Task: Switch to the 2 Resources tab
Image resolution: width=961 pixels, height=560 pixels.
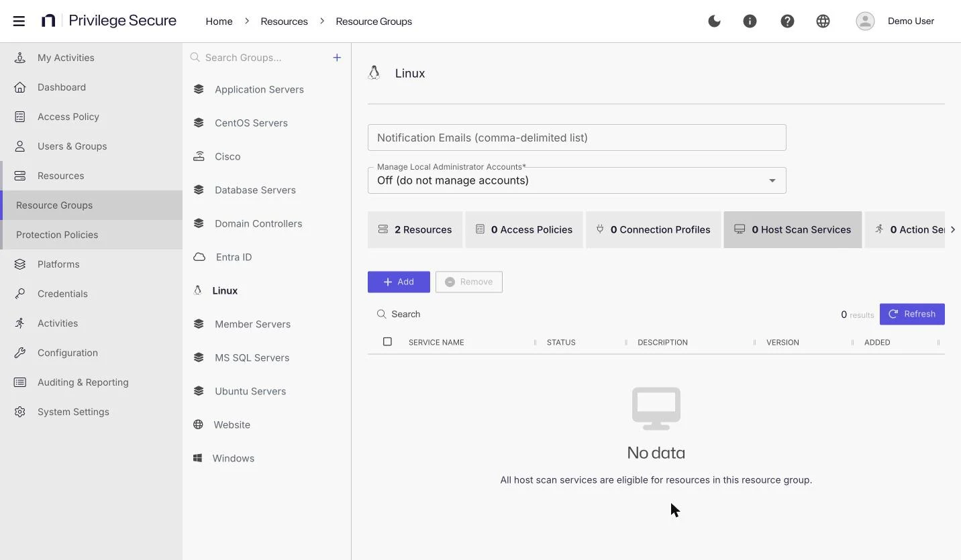Action: (x=415, y=229)
